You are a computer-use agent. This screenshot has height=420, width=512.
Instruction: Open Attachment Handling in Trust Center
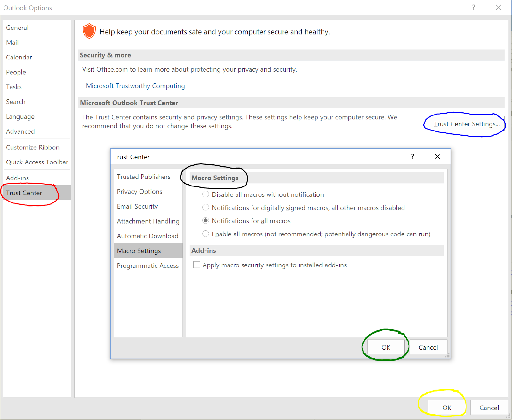[x=148, y=221]
